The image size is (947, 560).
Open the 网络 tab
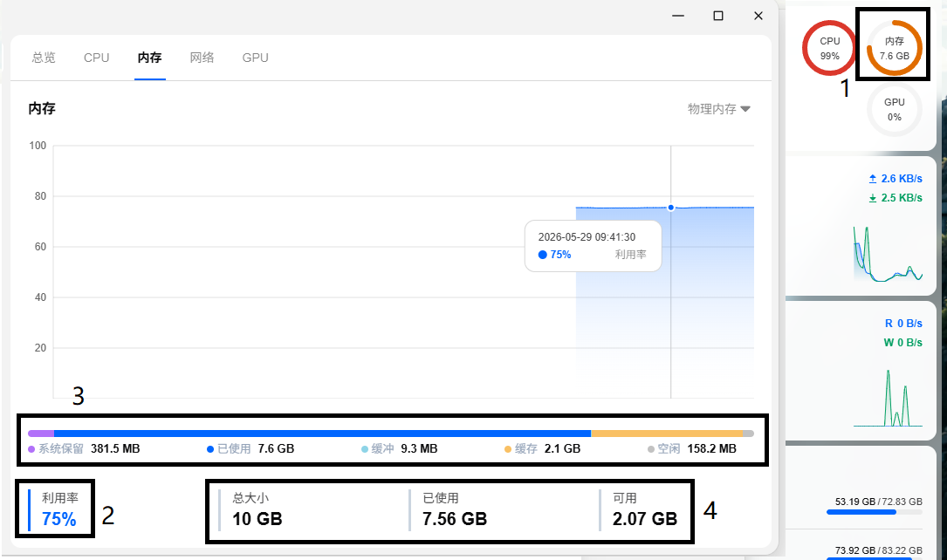(x=202, y=58)
